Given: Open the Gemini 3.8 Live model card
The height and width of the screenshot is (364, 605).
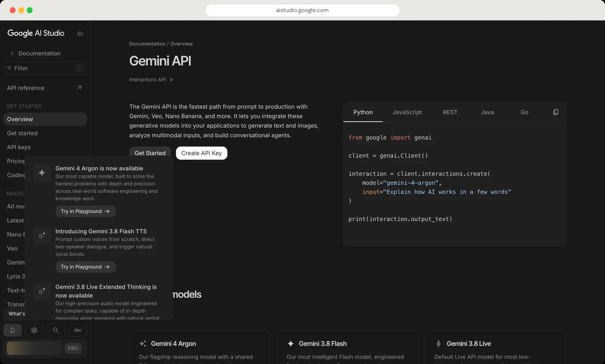Looking at the screenshot, I should [x=495, y=347].
